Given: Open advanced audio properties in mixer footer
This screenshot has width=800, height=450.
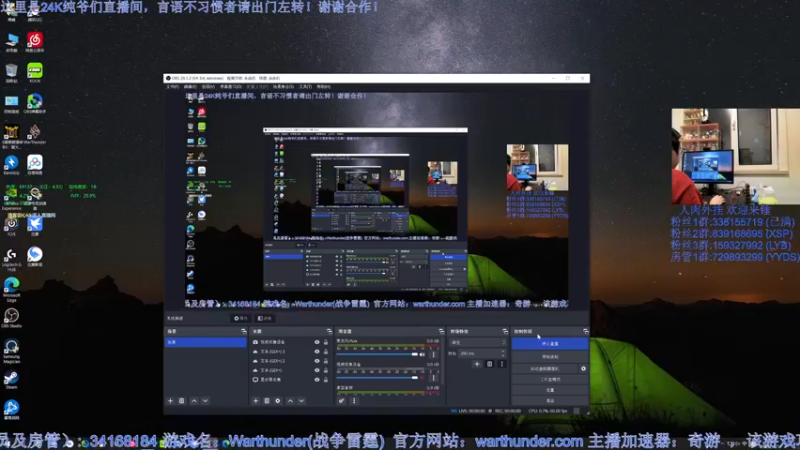Looking at the screenshot, I should point(341,401).
